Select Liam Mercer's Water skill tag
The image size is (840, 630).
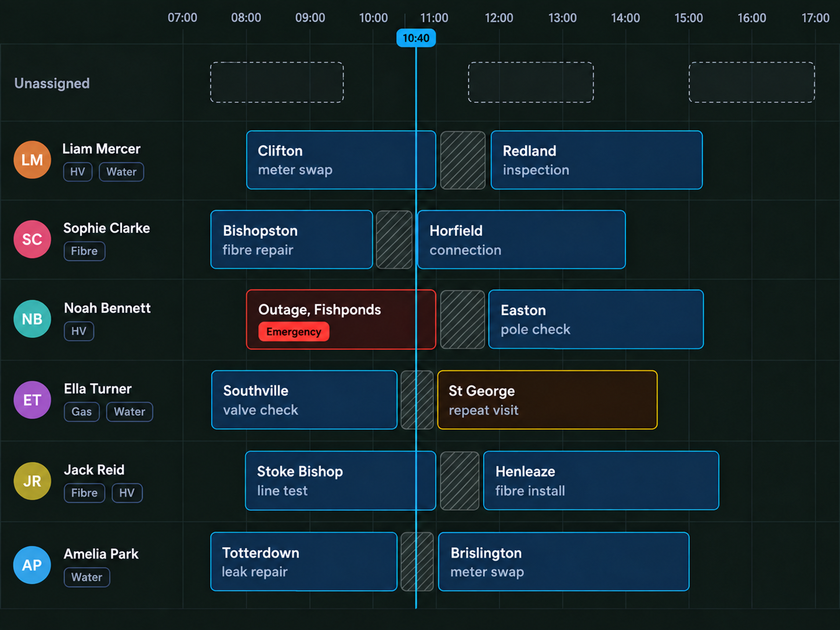pos(122,172)
